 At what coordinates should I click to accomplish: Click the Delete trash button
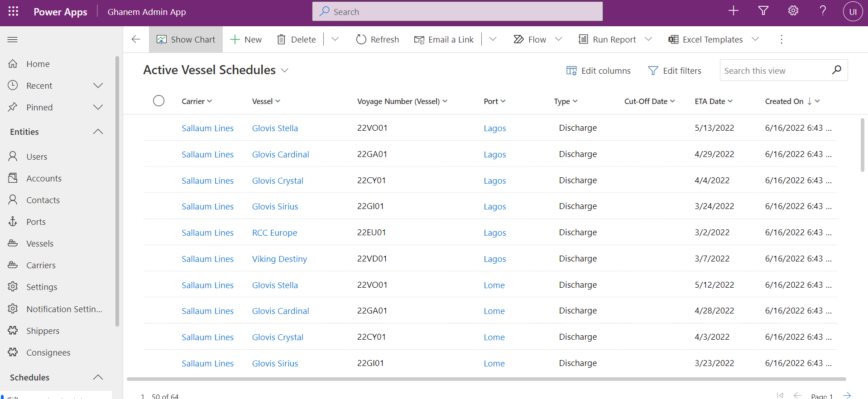(296, 39)
